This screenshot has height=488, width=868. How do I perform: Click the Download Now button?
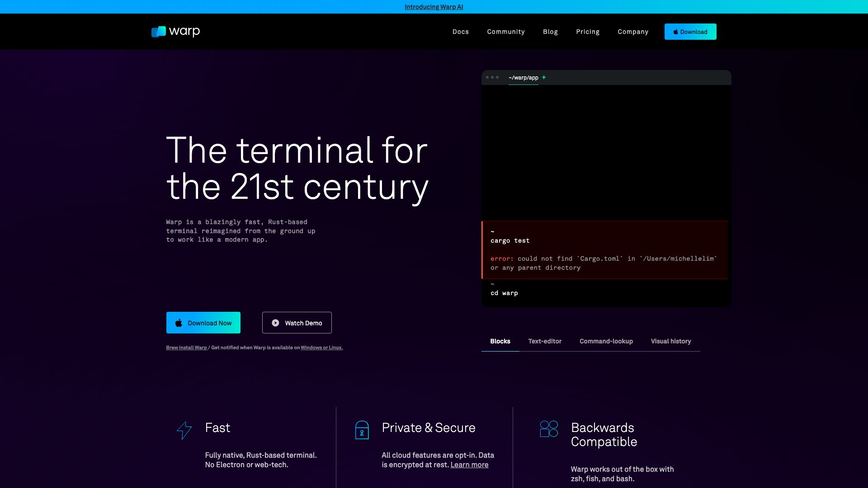click(203, 323)
